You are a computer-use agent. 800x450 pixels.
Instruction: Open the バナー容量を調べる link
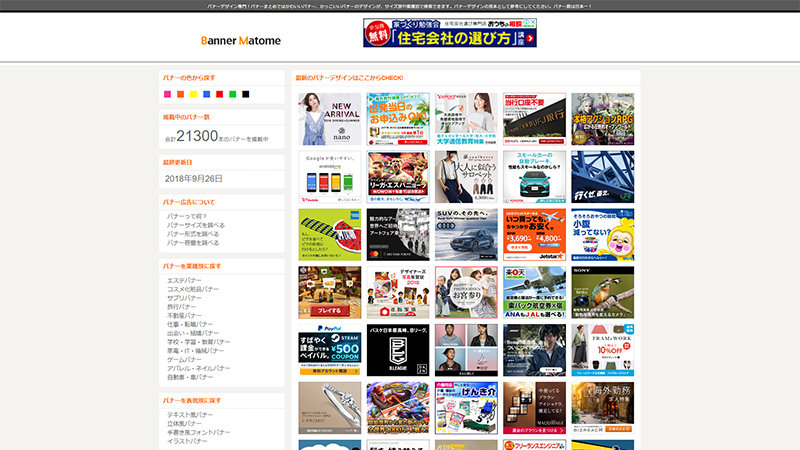pyautogui.click(x=192, y=242)
